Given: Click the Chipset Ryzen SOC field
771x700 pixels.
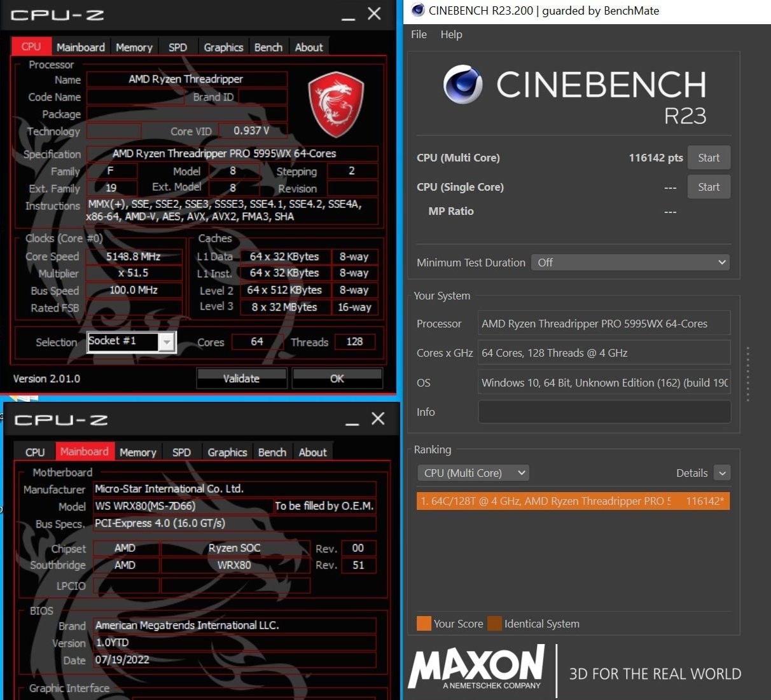Looking at the screenshot, I should (x=235, y=548).
